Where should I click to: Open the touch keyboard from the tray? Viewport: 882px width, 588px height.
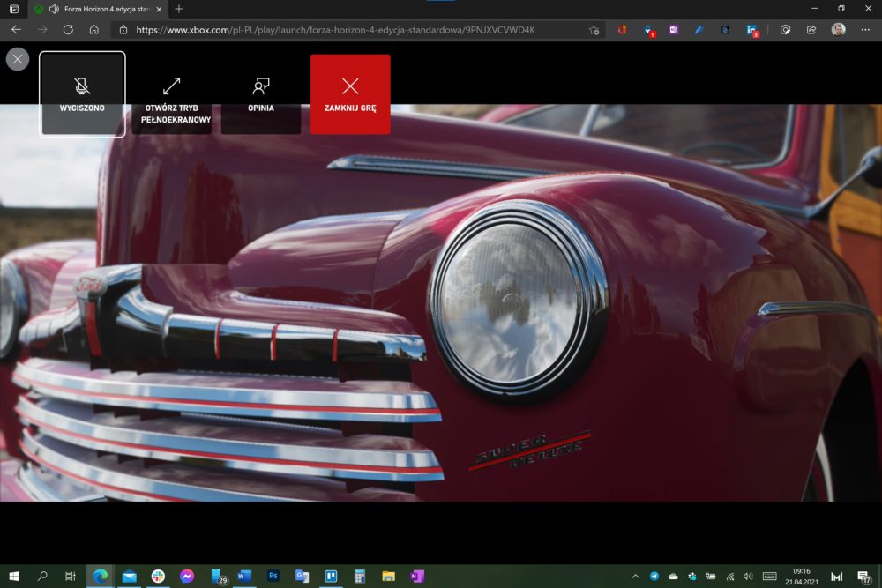[x=769, y=577]
